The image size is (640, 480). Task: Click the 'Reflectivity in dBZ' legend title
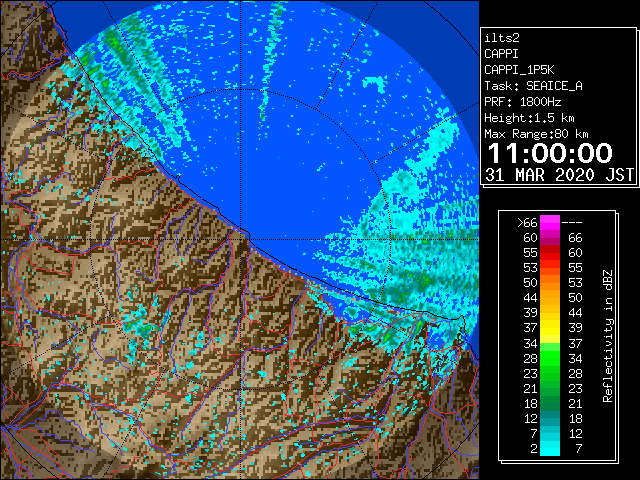tap(607, 336)
